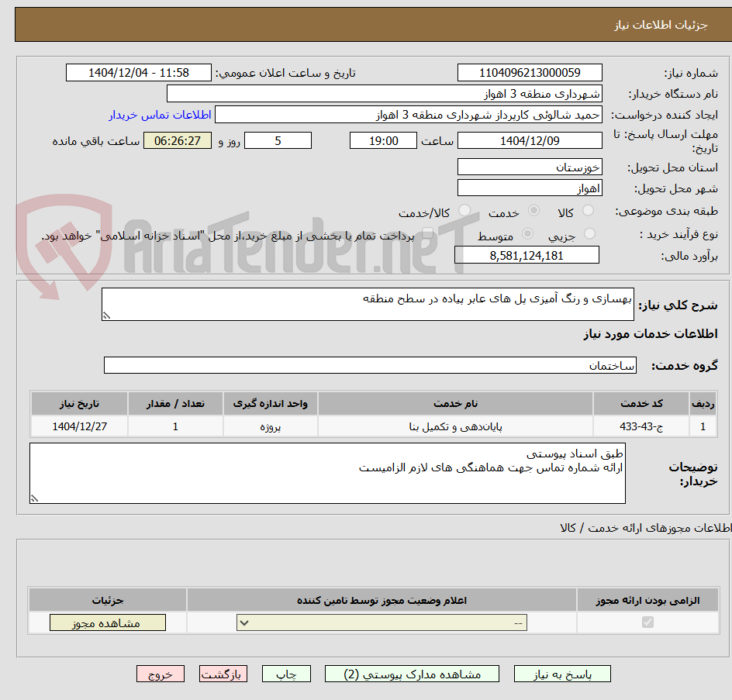Screen dimensions: 732x700
Task: Click the خوزستان province field
Action: coord(530,167)
